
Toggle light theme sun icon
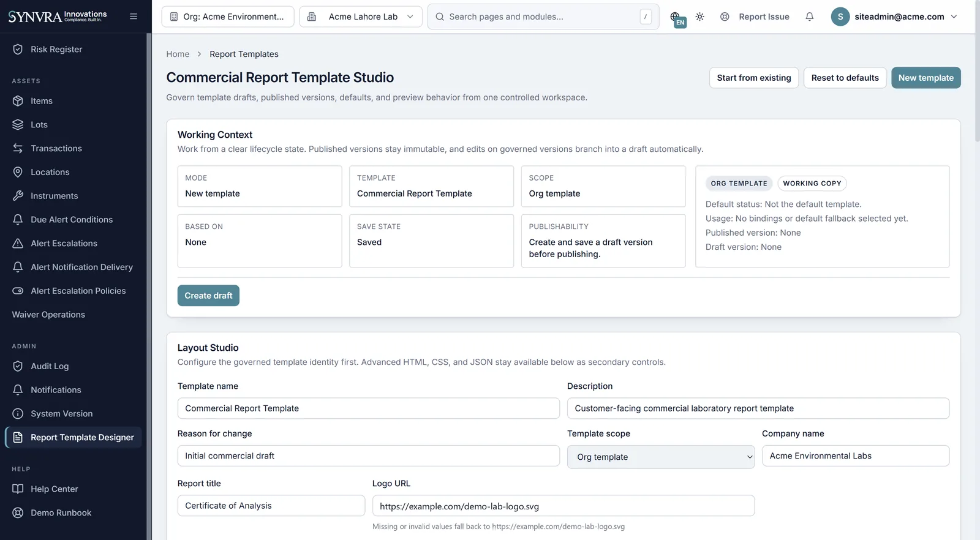pos(699,17)
